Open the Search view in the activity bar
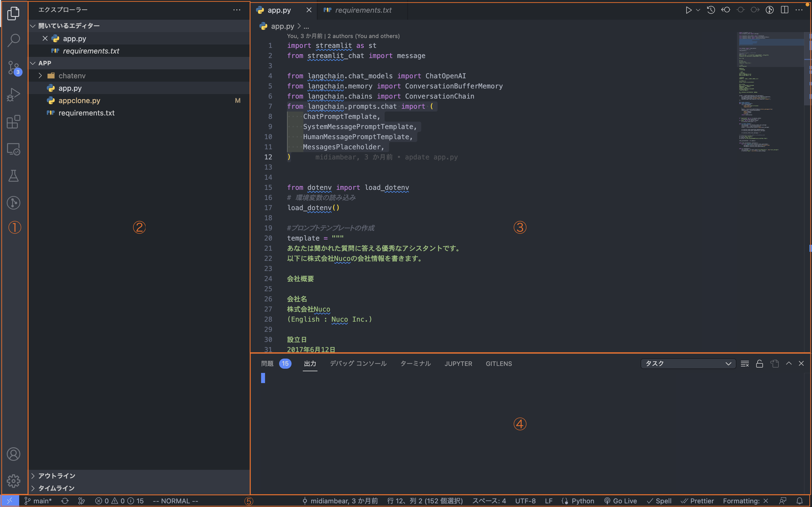This screenshot has height=507, width=812. tap(14, 40)
